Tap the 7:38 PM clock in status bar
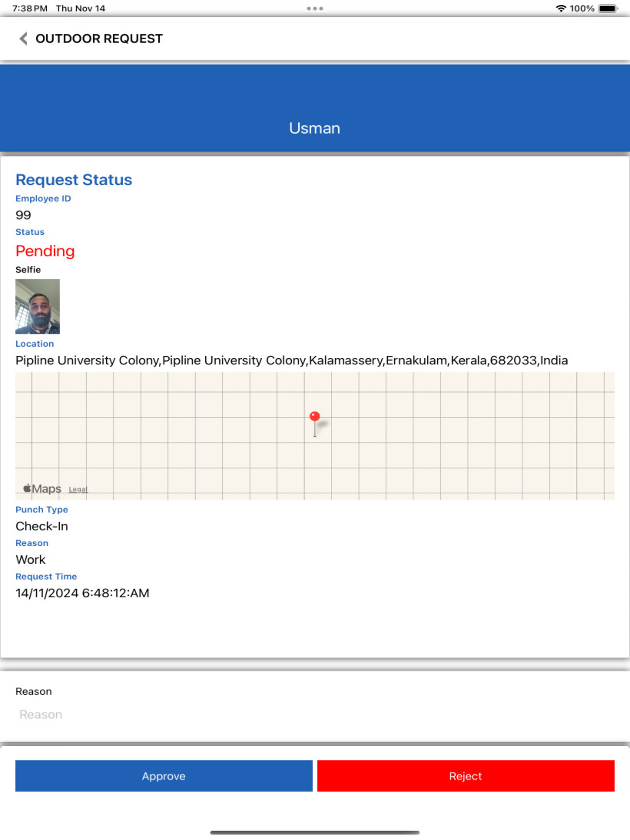 (x=30, y=8)
